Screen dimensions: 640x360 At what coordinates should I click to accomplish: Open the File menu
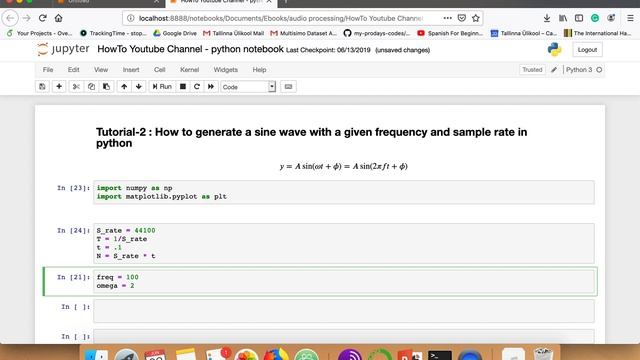click(48, 70)
